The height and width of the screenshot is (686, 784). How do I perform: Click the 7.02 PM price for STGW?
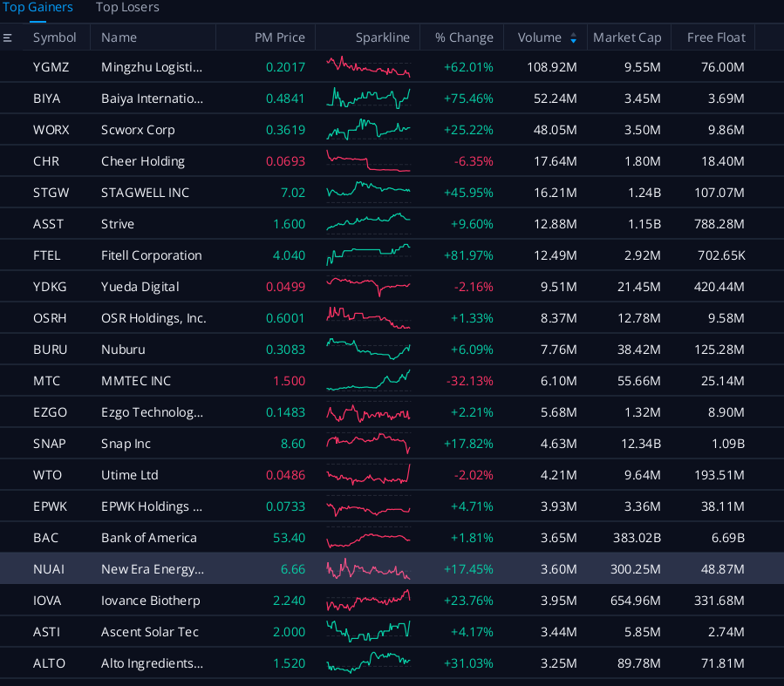tap(293, 193)
